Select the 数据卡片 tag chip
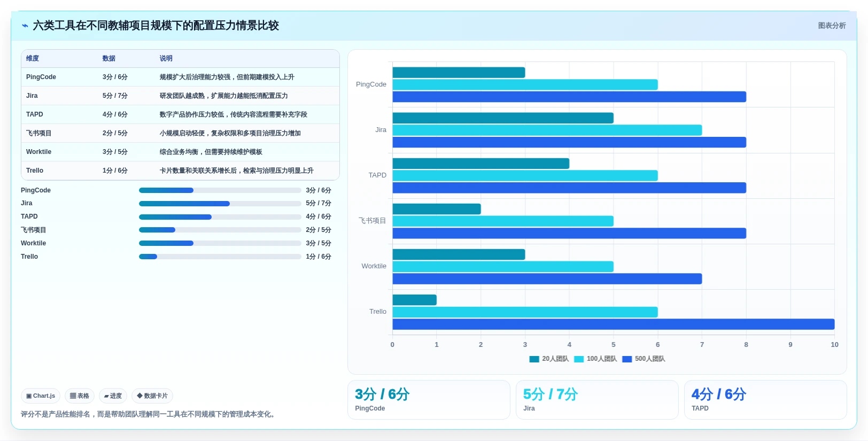868x441 pixels. click(152, 396)
